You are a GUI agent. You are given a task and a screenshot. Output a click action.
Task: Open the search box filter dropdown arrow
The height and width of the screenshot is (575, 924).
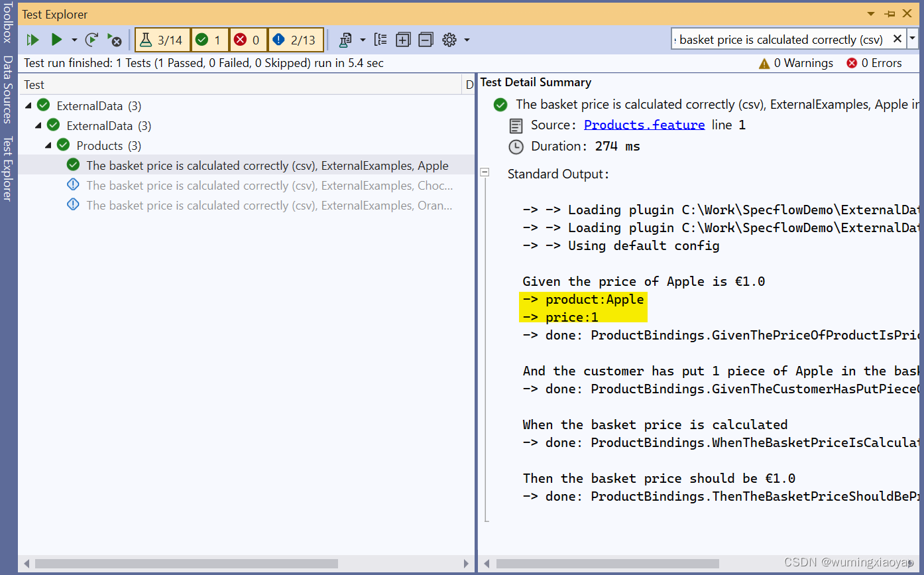coord(913,39)
